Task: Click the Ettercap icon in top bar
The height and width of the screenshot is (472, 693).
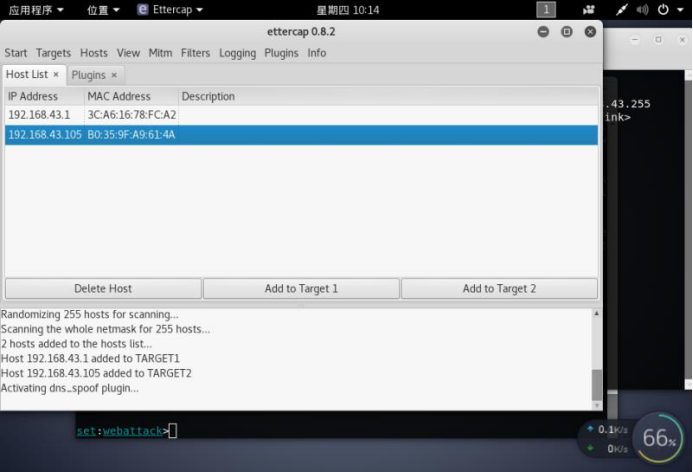Action: 142,10
